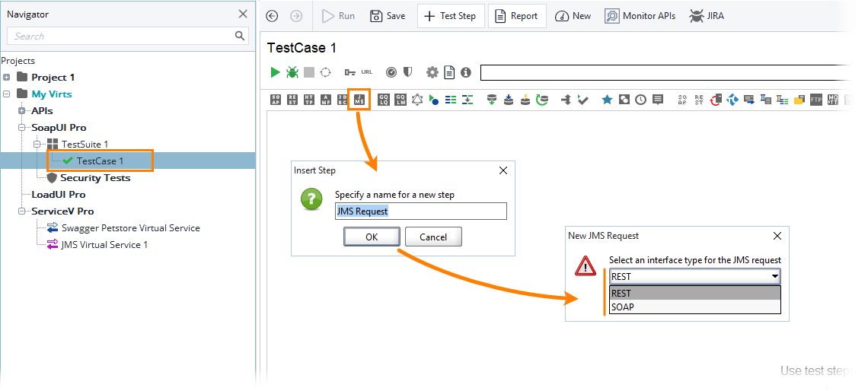The image size is (868, 391).
Task: Click the blue star icon
Action: [x=608, y=100]
